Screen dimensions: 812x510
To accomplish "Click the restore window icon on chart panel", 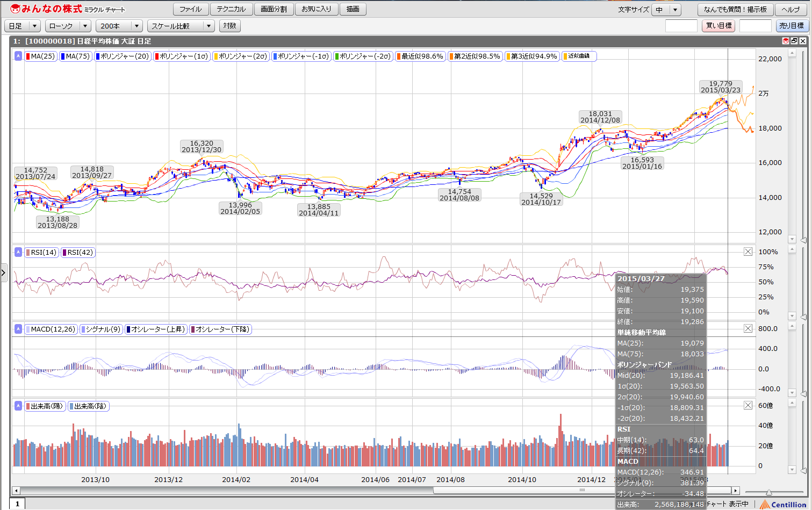I will tap(794, 41).
